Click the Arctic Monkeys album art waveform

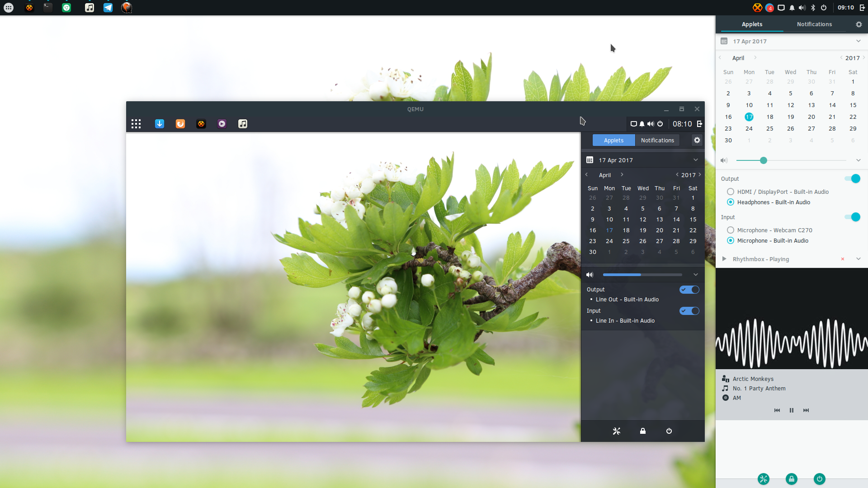pyautogui.click(x=792, y=319)
